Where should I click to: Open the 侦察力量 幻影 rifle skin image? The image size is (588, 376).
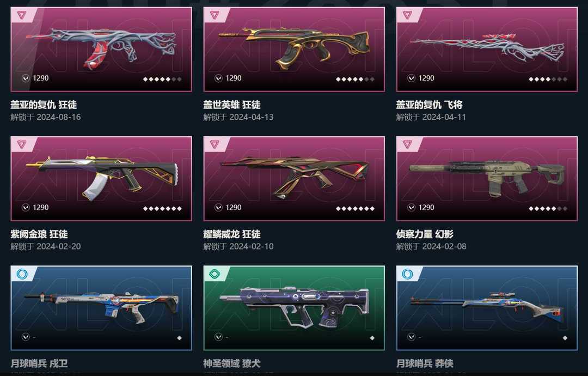487,179
